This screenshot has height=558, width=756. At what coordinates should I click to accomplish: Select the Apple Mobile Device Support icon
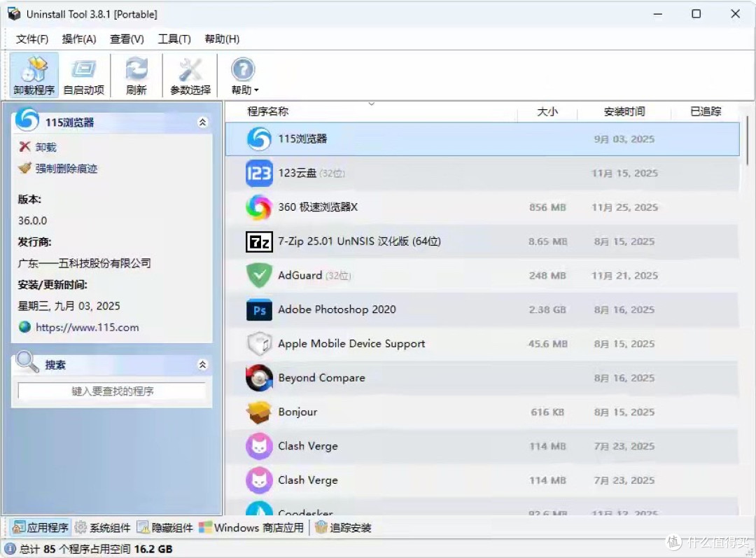click(x=259, y=344)
